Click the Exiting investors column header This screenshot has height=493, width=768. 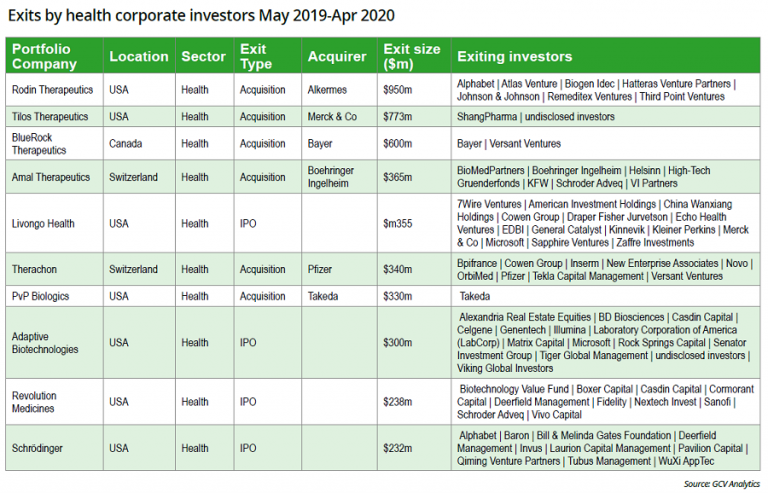click(514, 57)
